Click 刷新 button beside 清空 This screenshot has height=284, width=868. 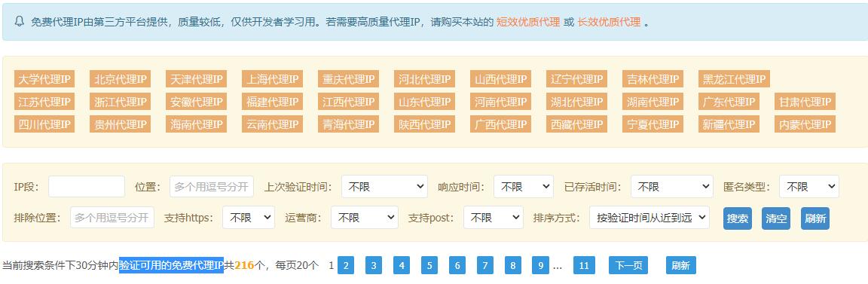(815, 218)
